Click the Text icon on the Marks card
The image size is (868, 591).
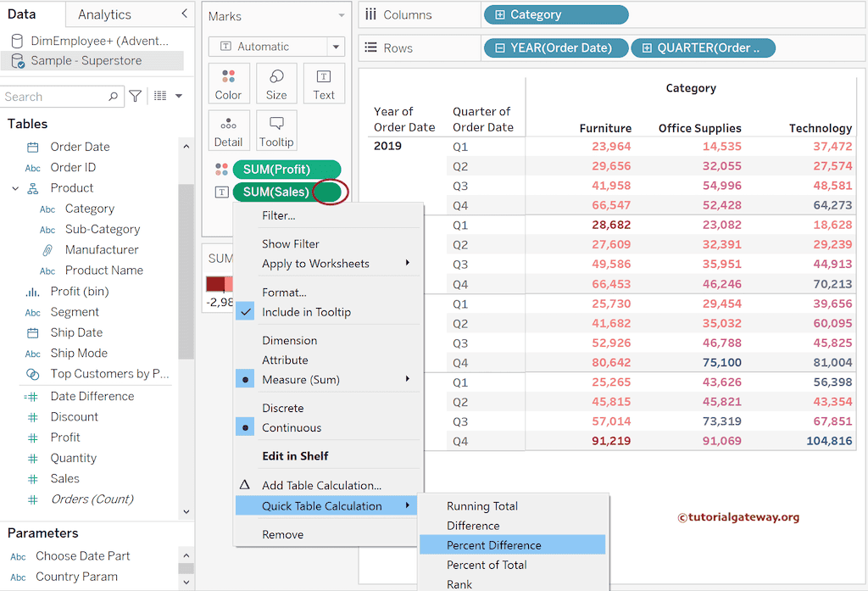(x=324, y=83)
